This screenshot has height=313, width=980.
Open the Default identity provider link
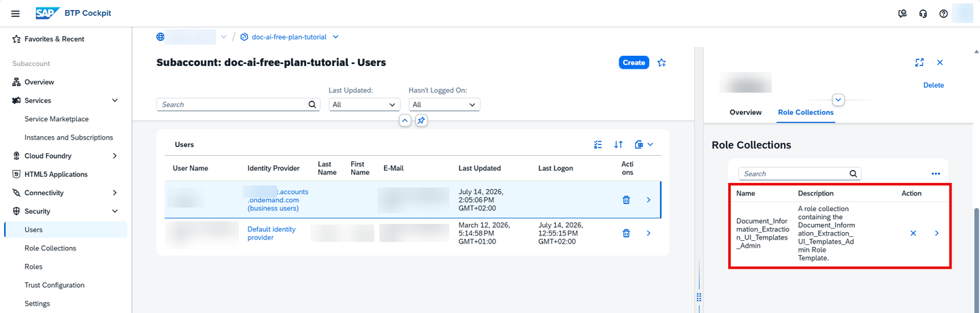click(x=272, y=233)
